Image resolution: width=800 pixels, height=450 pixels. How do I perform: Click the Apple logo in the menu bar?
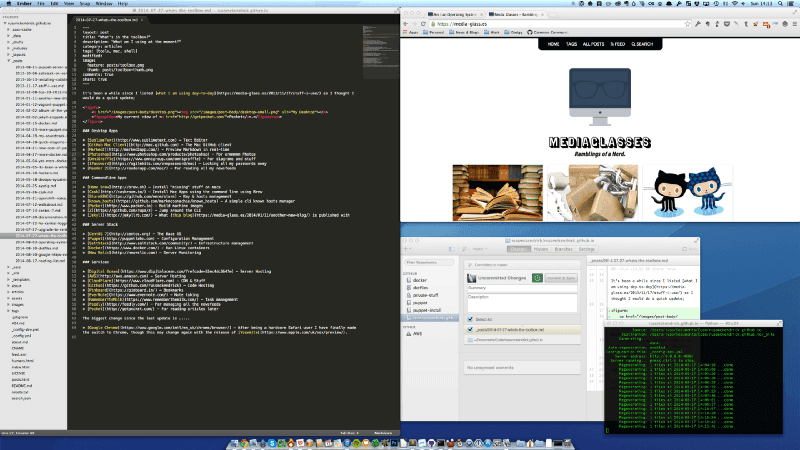7,4
